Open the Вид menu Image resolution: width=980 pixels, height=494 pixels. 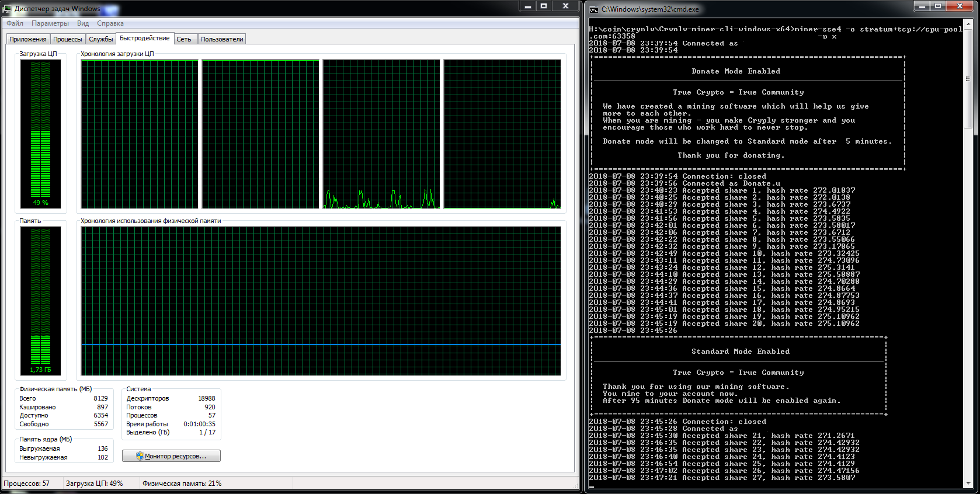pyautogui.click(x=83, y=23)
